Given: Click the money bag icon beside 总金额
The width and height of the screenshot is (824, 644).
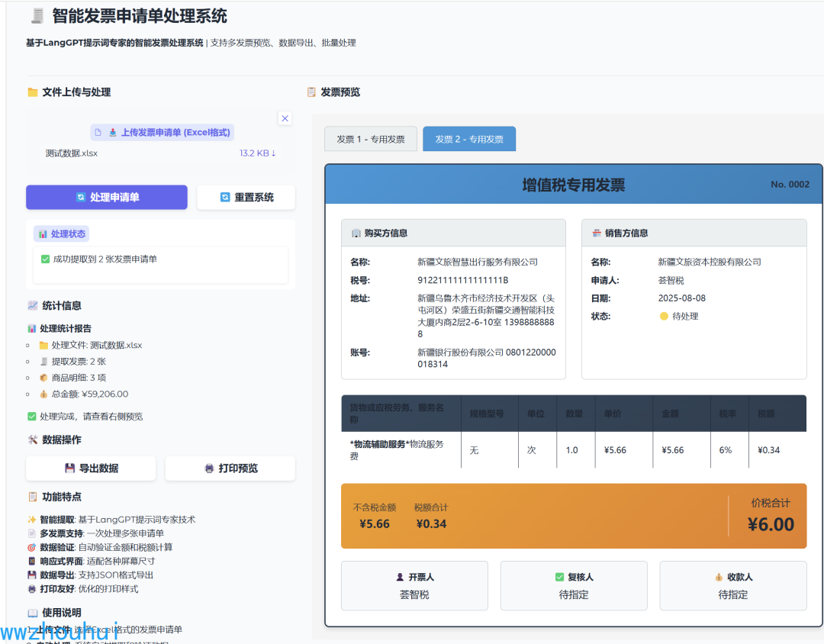Looking at the screenshot, I should point(43,394).
